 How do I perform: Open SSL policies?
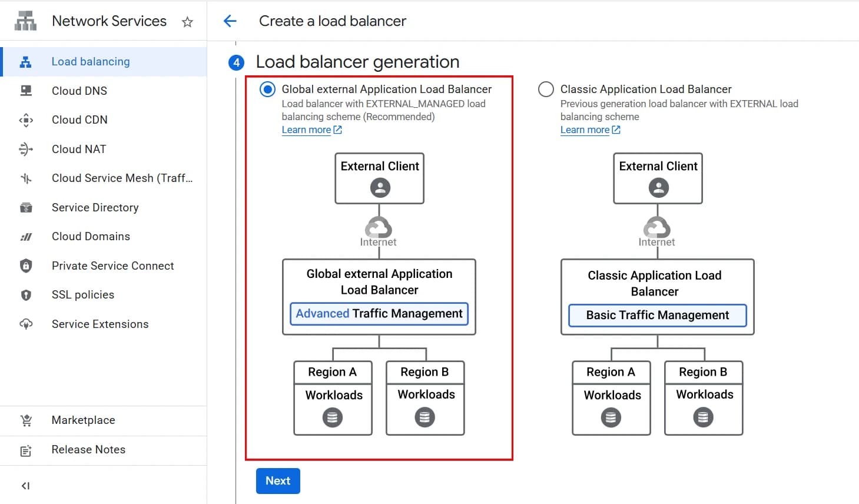(x=82, y=294)
